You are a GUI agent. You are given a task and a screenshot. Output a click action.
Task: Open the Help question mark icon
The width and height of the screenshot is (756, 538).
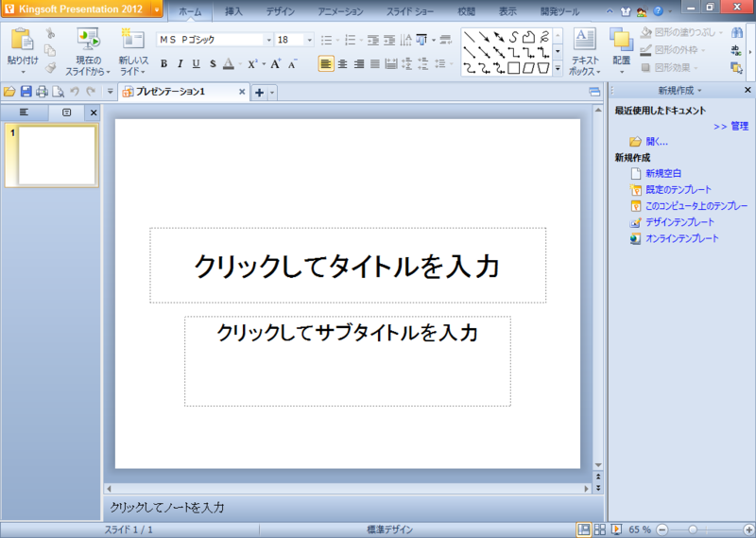coord(658,11)
